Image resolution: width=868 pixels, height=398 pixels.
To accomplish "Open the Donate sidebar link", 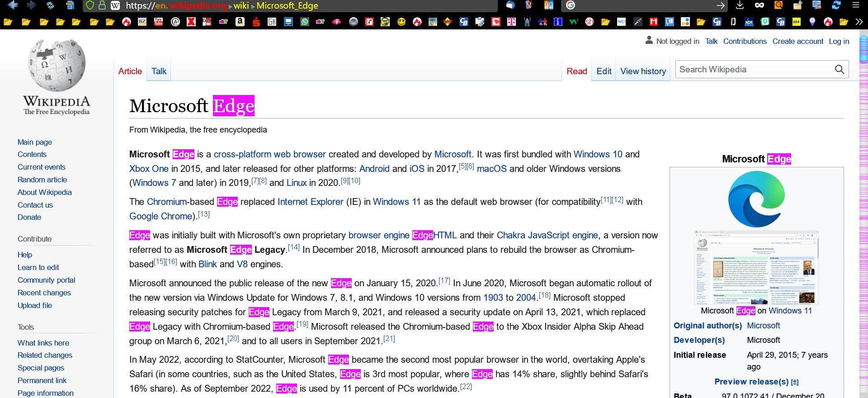I will pyautogui.click(x=29, y=217).
